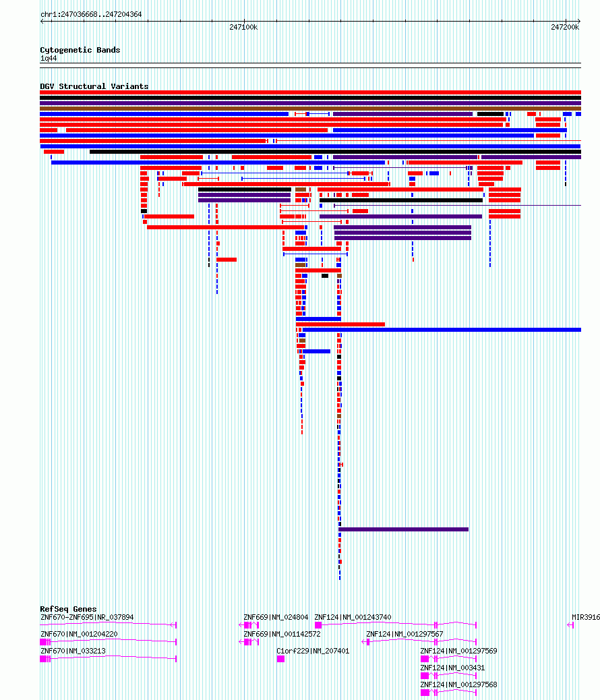Click the MIR3916 magenta gene glyph

(570, 625)
